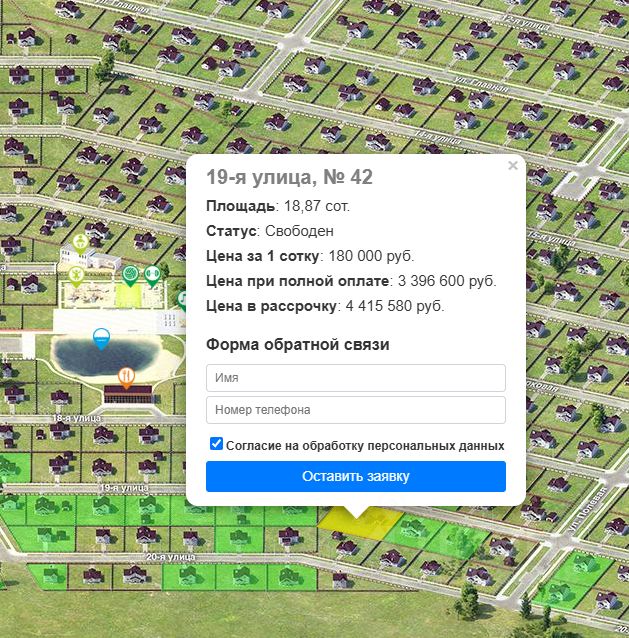Screen dimensions: 629x638
Task: Click the Имя input field
Action: [356, 378]
